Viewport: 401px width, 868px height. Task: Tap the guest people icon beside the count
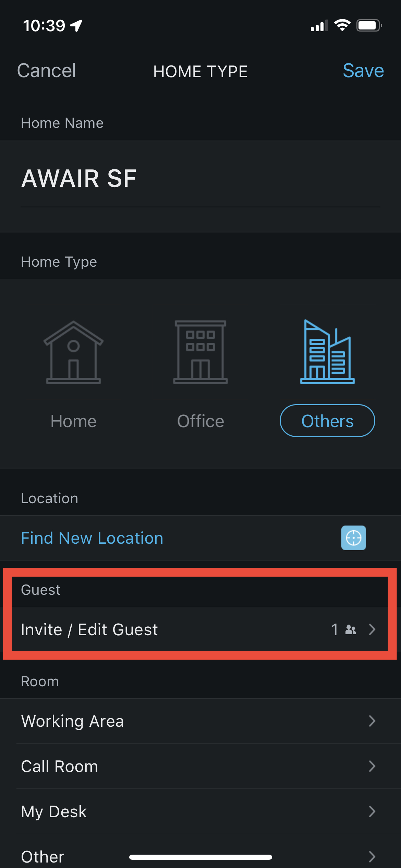click(350, 629)
